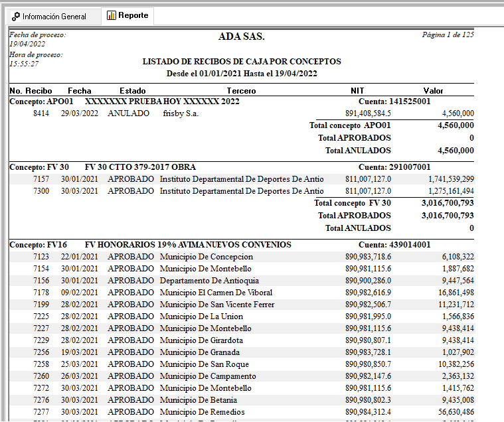The image size is (504, 422).
Task: Click the key icon on Información General tab
Action: point(16,16)
